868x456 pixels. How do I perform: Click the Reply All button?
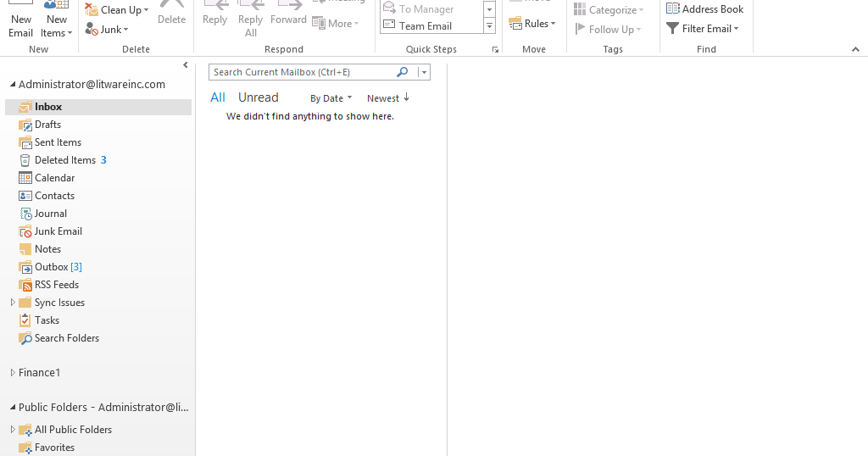(250, 20)
